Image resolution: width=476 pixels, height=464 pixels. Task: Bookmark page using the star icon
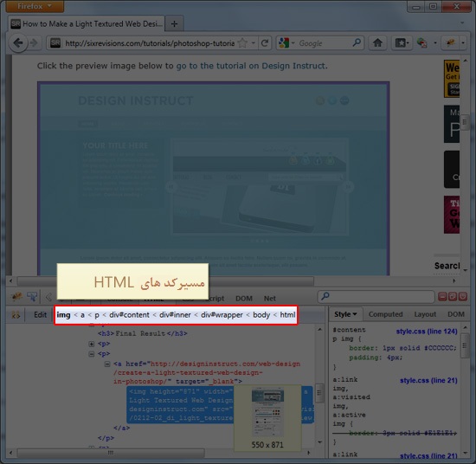[242, 43]
